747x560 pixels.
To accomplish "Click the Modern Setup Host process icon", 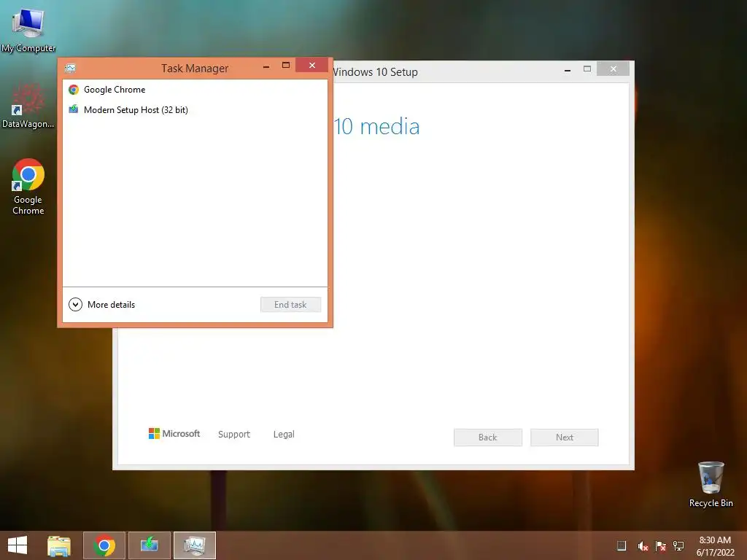I will point(74,109).
